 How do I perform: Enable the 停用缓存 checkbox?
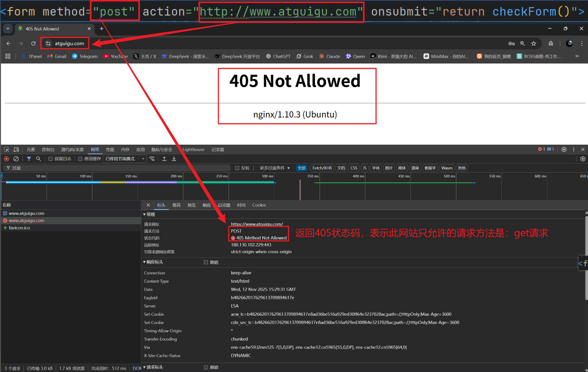click(80, 159)
